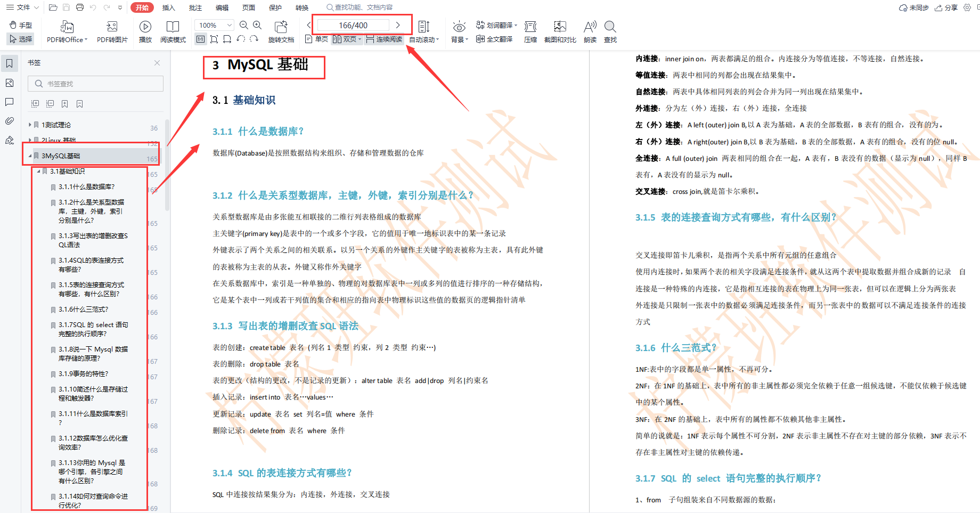
Task: Open the comments sidebar panel
Action: (x=10, y=102)
